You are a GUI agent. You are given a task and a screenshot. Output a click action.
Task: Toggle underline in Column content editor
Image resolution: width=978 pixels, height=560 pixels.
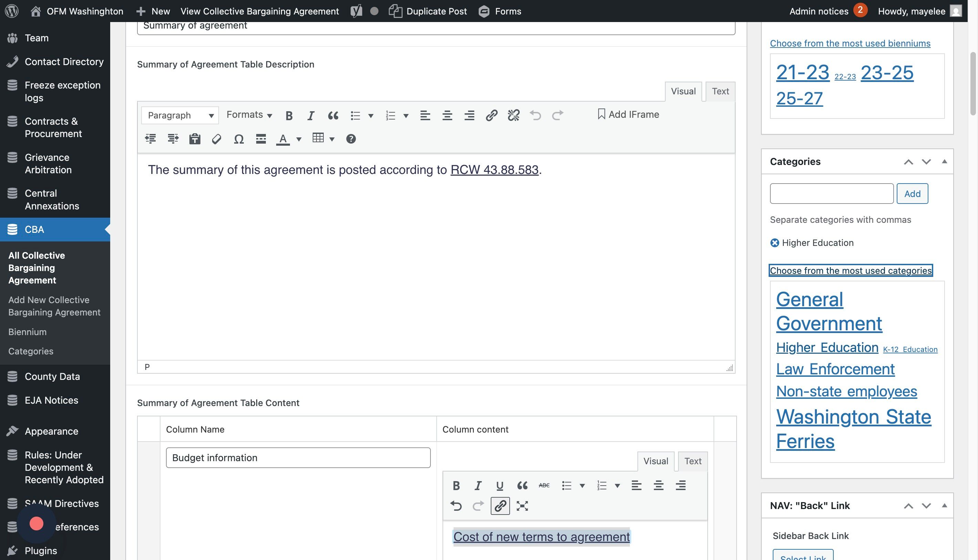500,486
